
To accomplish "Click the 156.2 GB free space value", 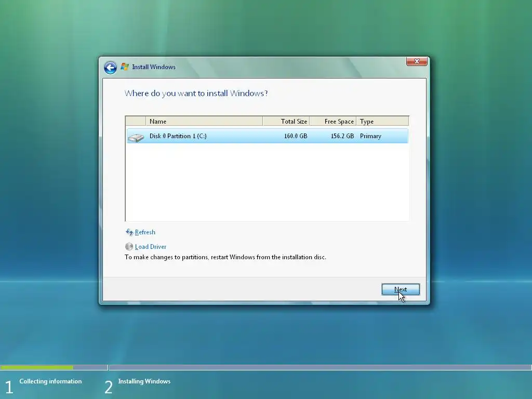I will [342, 136].
